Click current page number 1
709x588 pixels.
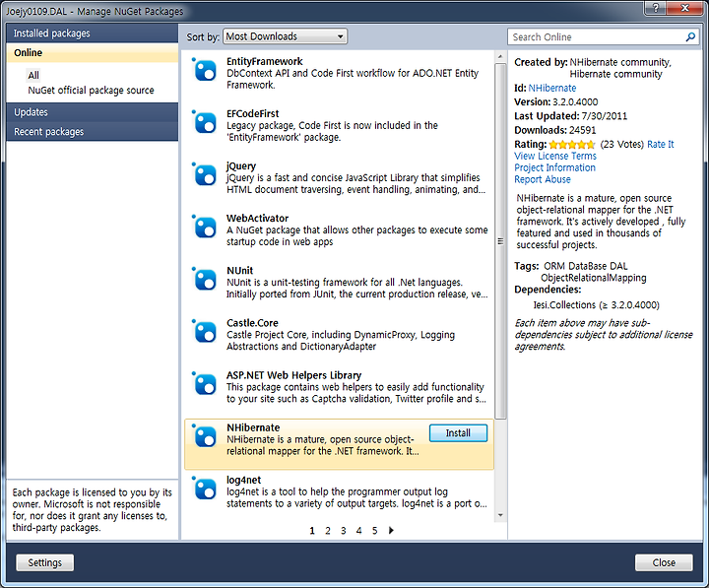tap(312, 531)
